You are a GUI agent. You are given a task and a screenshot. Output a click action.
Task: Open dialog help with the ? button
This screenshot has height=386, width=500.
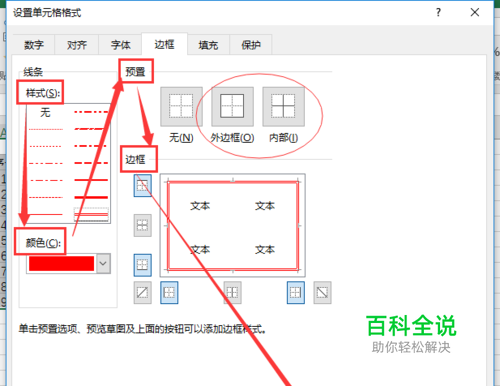click(439, 13)
